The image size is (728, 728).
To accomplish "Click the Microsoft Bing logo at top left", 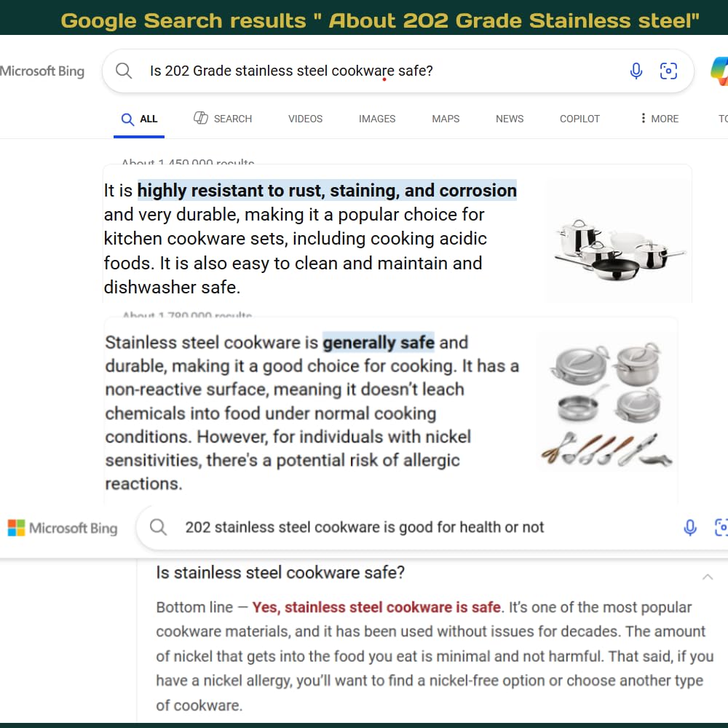I will 42,71.
